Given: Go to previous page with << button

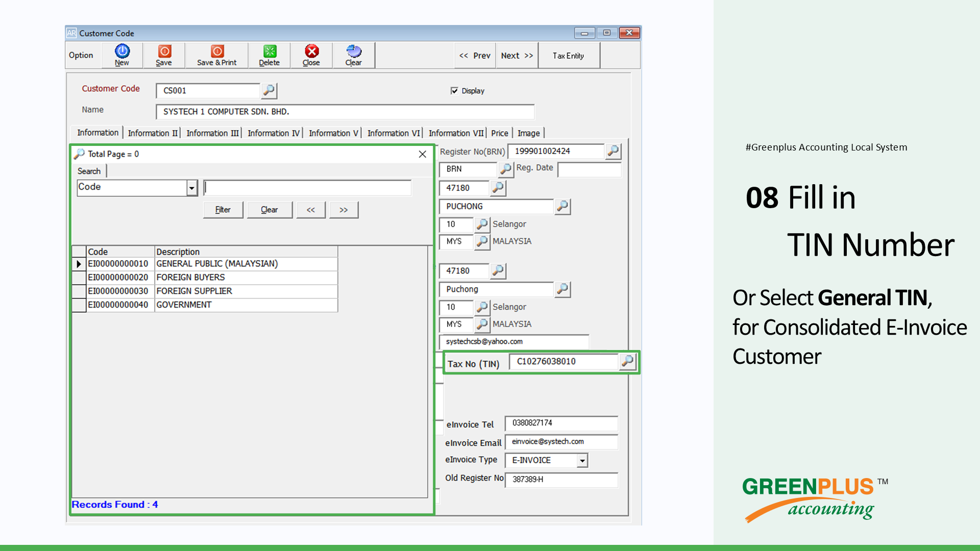Looking at the screenshot, I should pyautogui.click(x=311, y=210).
